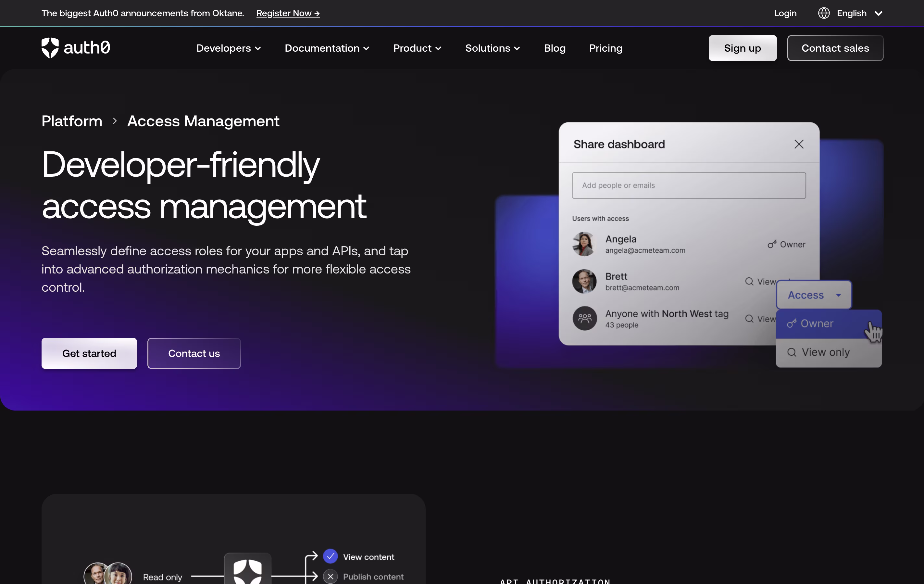This screenshot has height=584, width=924.
Task: Click the North West tag group icon
Action: pos(584,318)
